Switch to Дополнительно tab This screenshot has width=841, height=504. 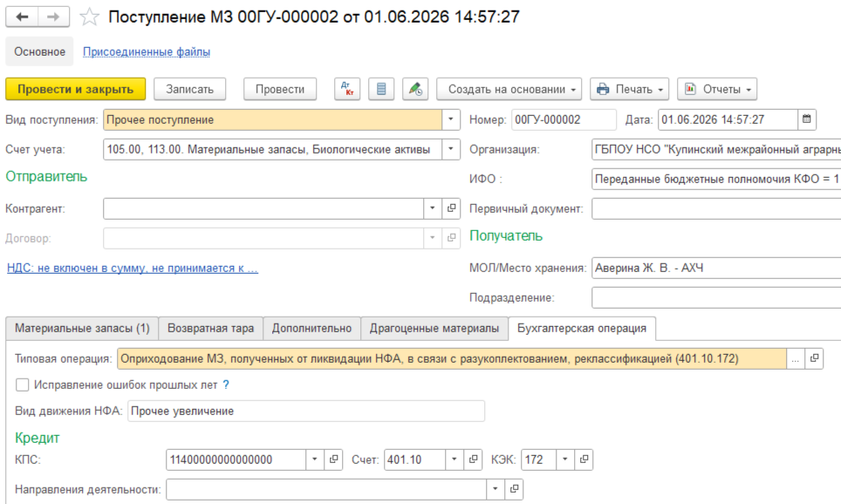[x=311, y=328]
